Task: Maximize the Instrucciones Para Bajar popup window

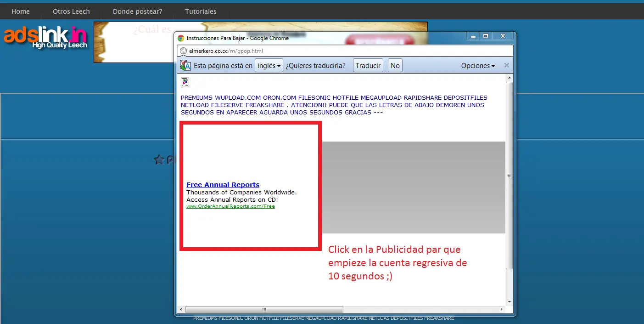Action: (x=485, y=35)
